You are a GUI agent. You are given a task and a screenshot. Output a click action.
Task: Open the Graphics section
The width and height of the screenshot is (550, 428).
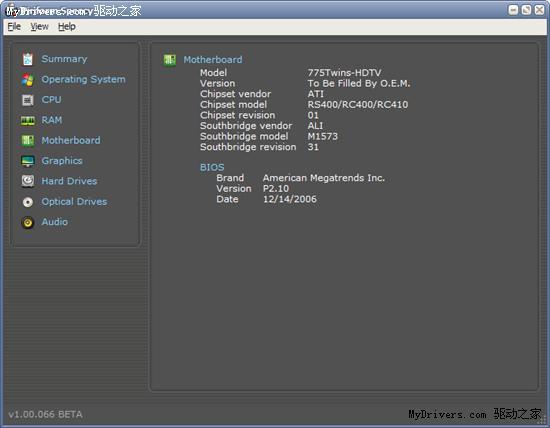62,161
